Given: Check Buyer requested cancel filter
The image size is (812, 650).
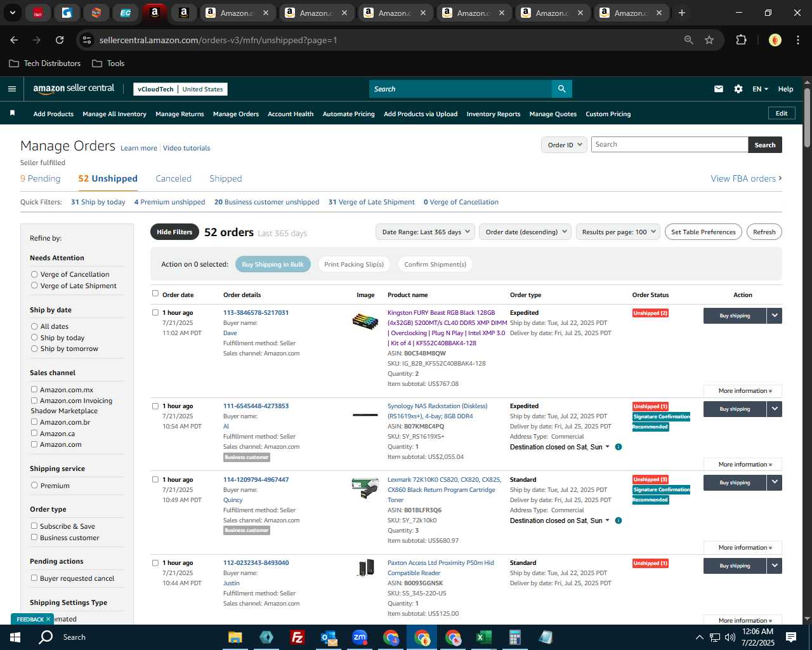Looking at the screenshot, I should click(34, 578).
